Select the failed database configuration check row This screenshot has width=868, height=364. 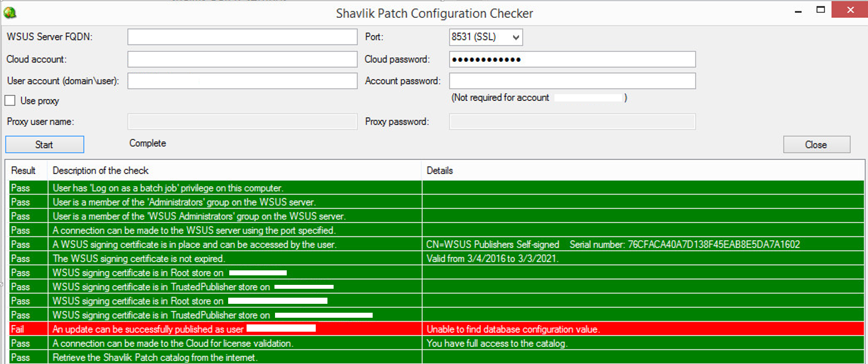[223, 329]
